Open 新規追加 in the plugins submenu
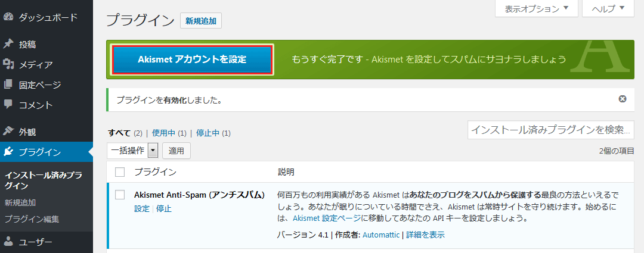The width and height of the screenshot is (644, 253). tap(20, 202)
